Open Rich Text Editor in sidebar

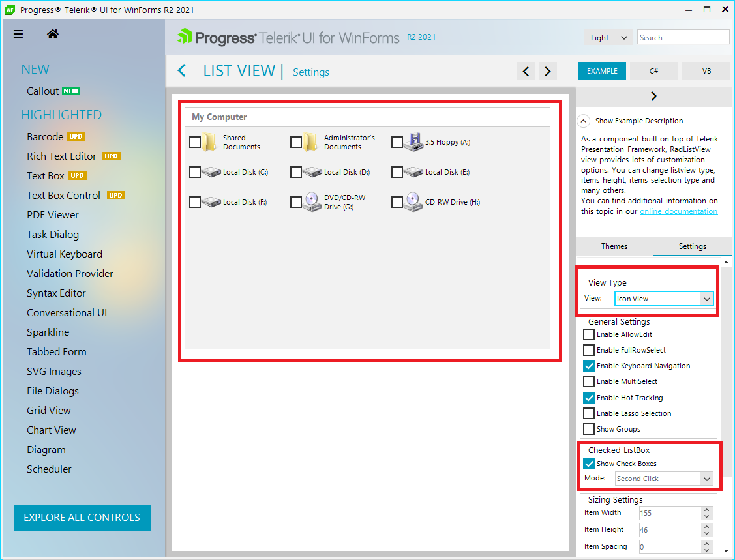click(x=61, y=156)
